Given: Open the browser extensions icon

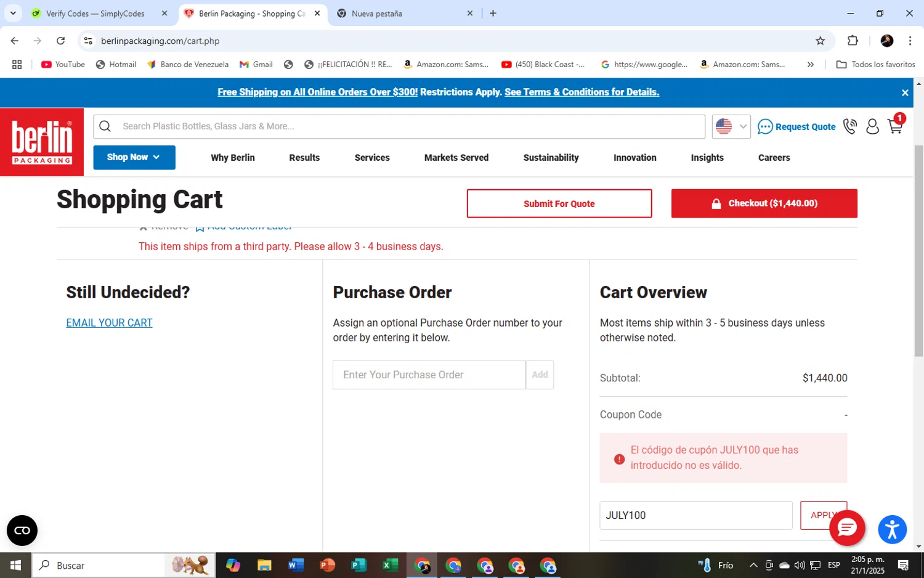Looking at the screenshot, I should (853, 41).
